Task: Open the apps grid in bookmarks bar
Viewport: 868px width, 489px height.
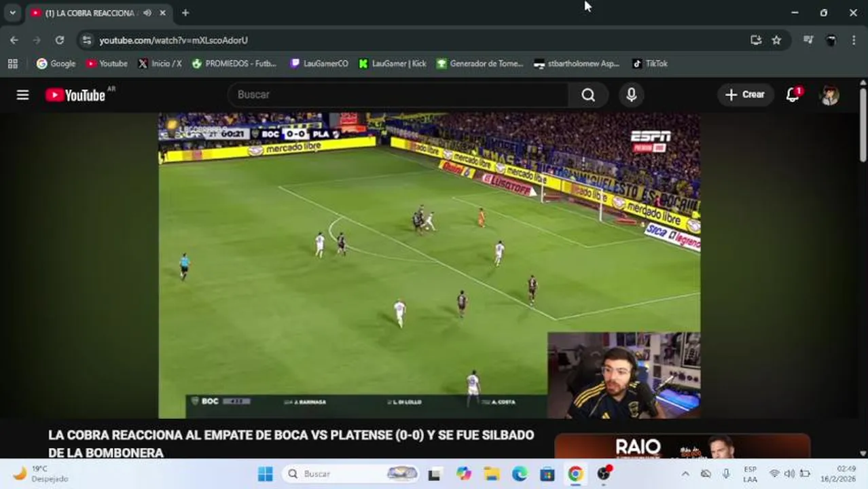Action: click(12, 63)
